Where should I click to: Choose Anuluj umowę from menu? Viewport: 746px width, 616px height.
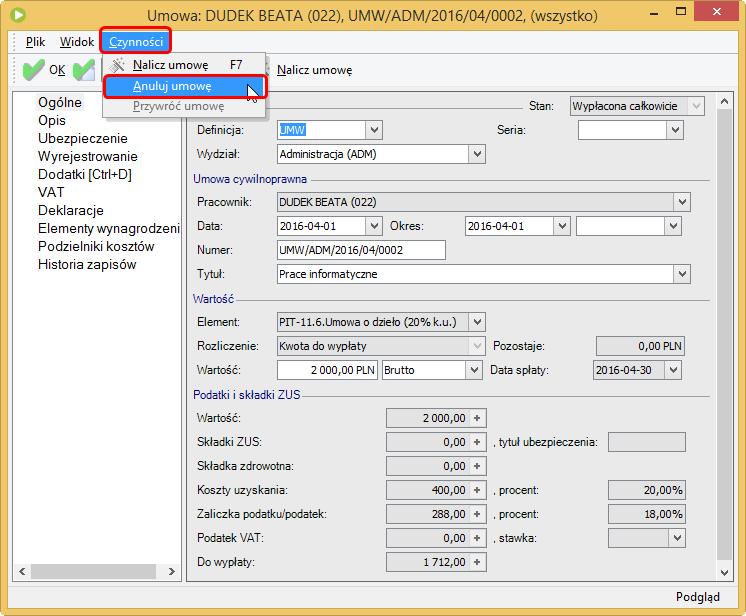[184, 86]
